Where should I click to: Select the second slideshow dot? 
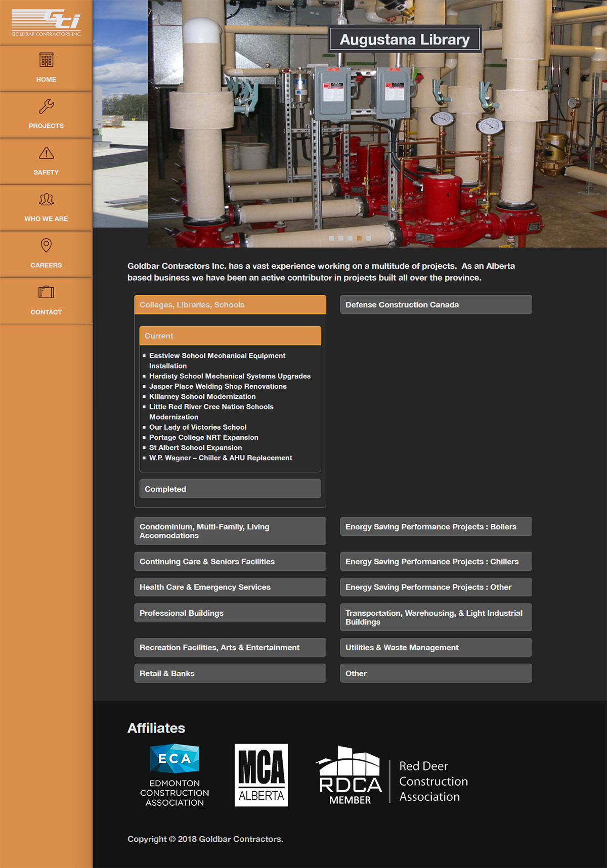point(340,238)
